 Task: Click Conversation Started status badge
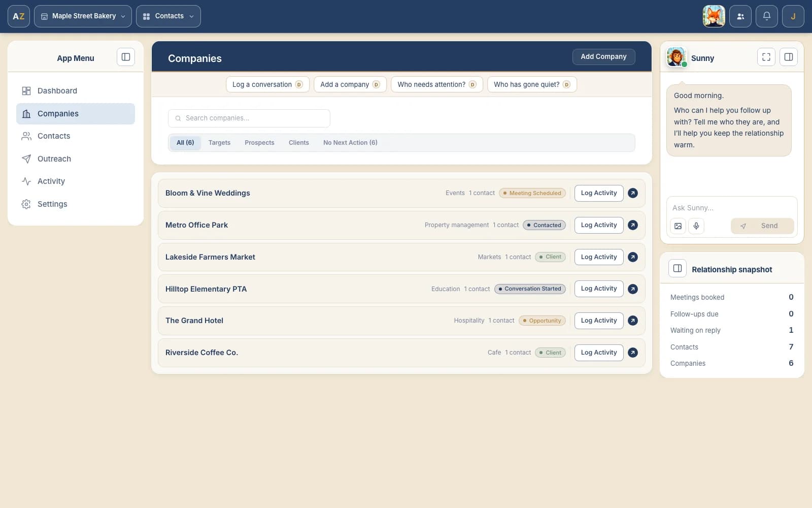[x=530, y=289]
